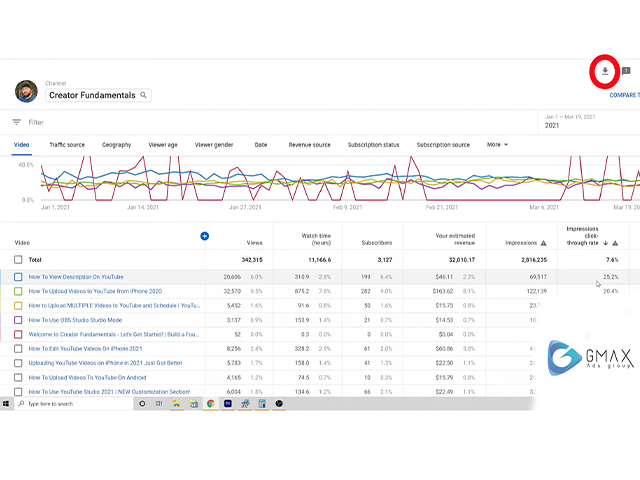
Task: Sort by Your estimated revenue header
Action: pos(455,239)
